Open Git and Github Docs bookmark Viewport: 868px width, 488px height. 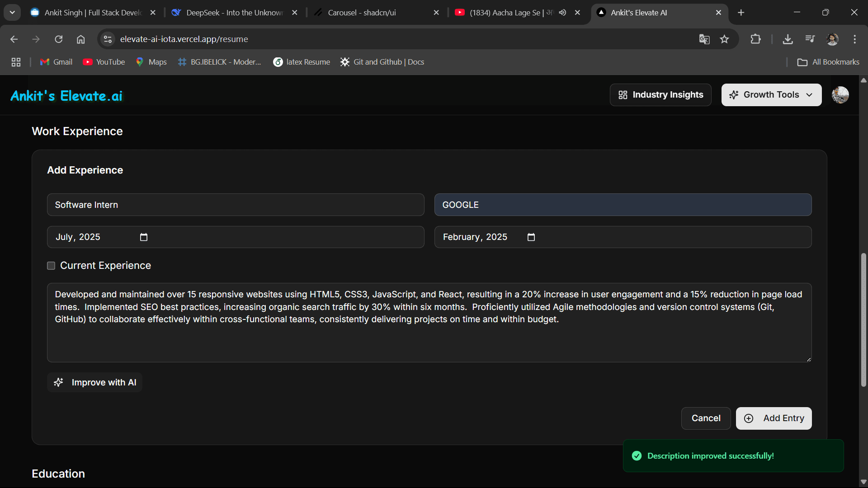tap(382, 62)
